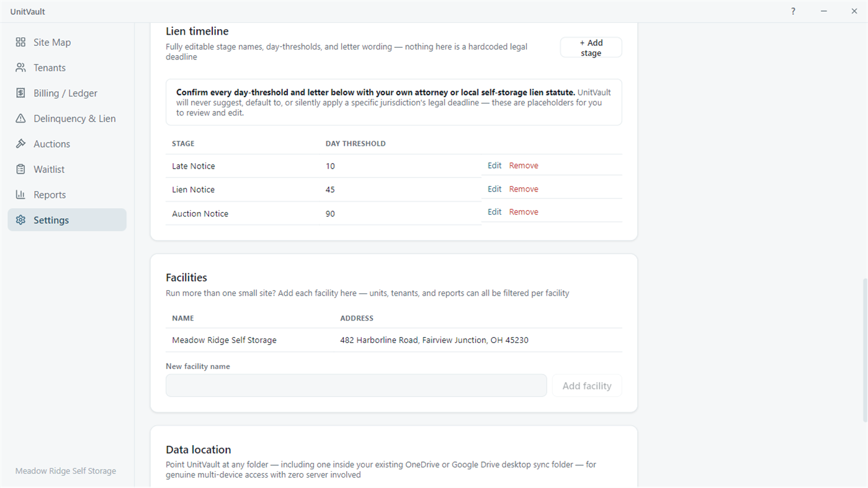Click the Delinquency & Lien warning icon
The height and width of the screenshot is (488, 868).
(20, 118)
